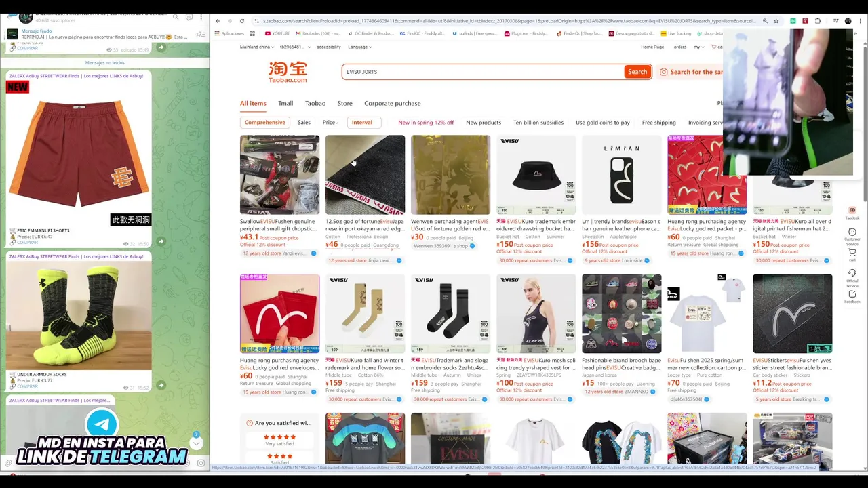Click Official service headset icon
Screen dimensions: 868x488
tap(852, 274)
